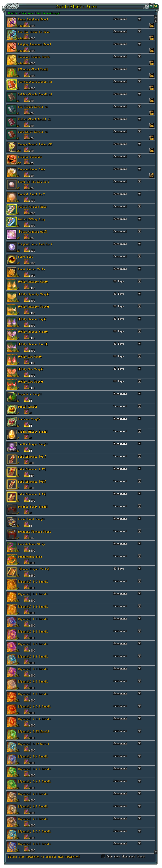The width and height of the screenshot is (162, 868).
Task: Click the scrollbar up arrow
Action: point(156,17)
